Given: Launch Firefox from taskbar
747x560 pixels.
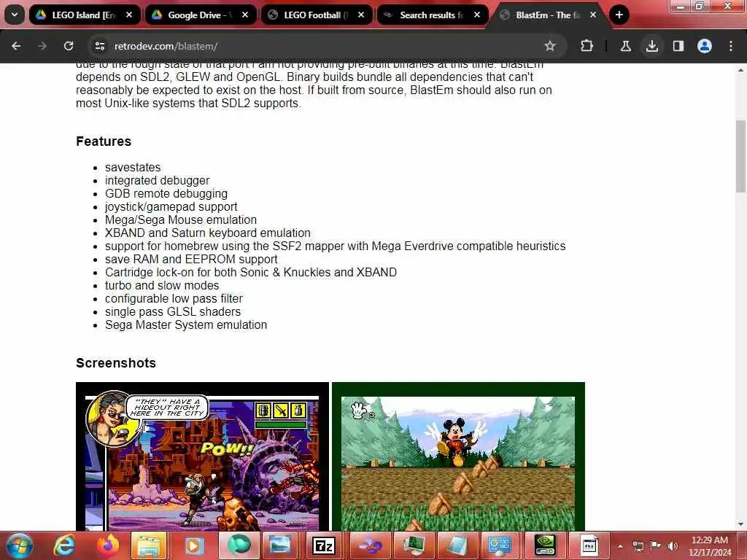Looking at the screenshot, I should [108, 545].
